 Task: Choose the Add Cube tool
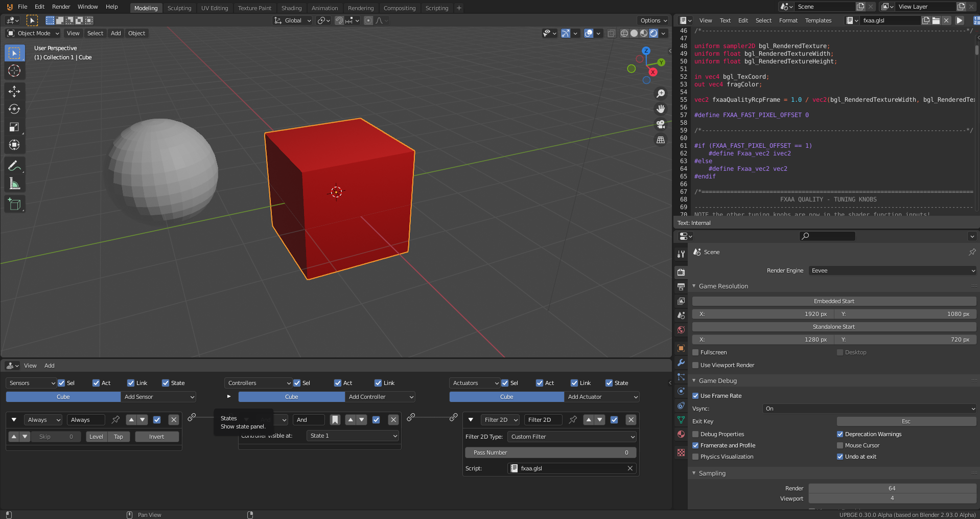click(x=14, y=205)
